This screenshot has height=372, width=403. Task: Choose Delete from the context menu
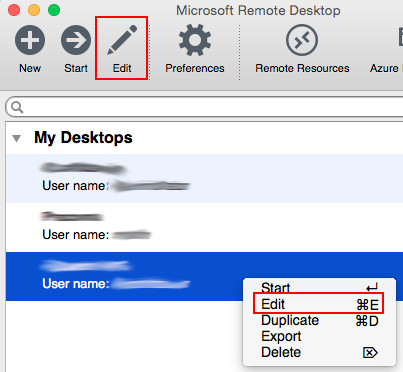coord(319,352)
